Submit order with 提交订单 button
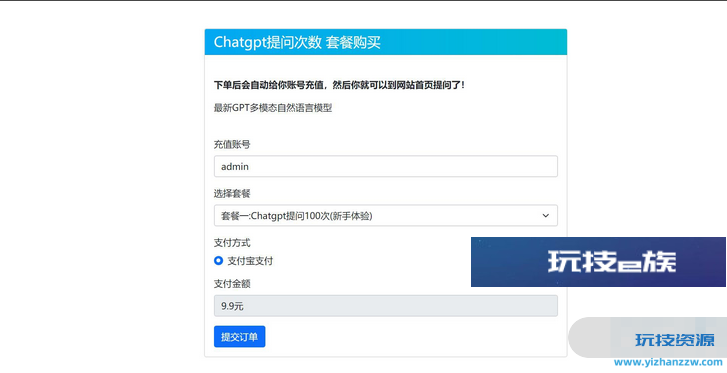Screen dimensions: 727x373 (x=239, y=336)
